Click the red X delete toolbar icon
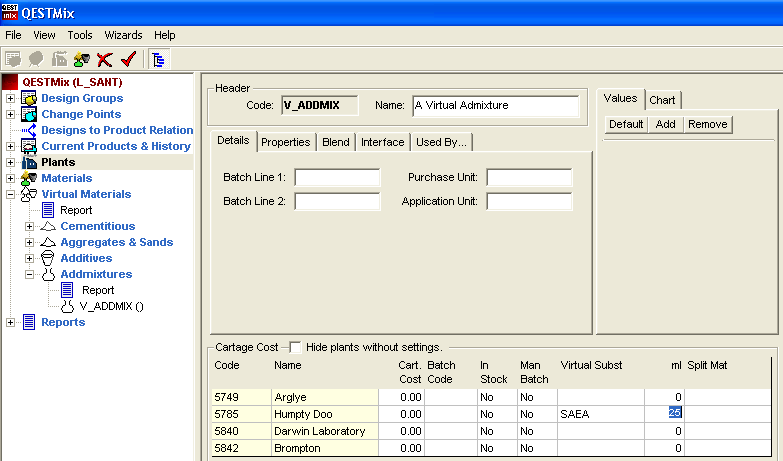This screenshot has height=461, width=783. [104, 59]
